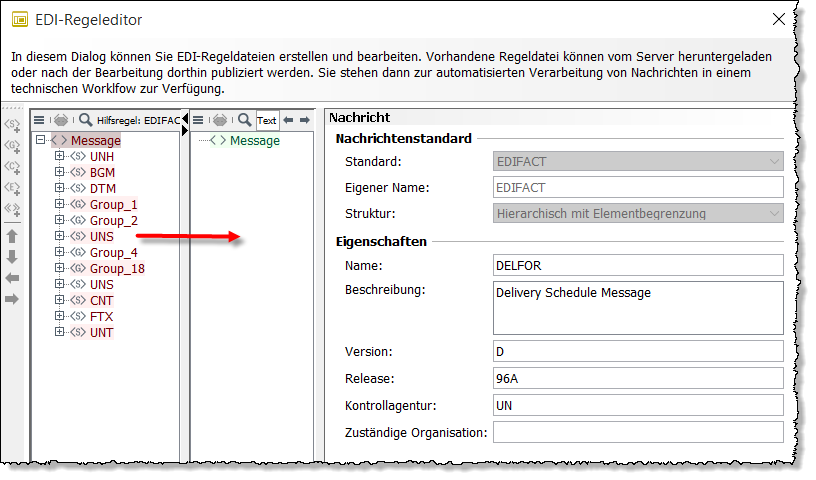This screenshot has width=816, height=480.
Task: Click the group icon next to Group_1
Action: point(78,204)
